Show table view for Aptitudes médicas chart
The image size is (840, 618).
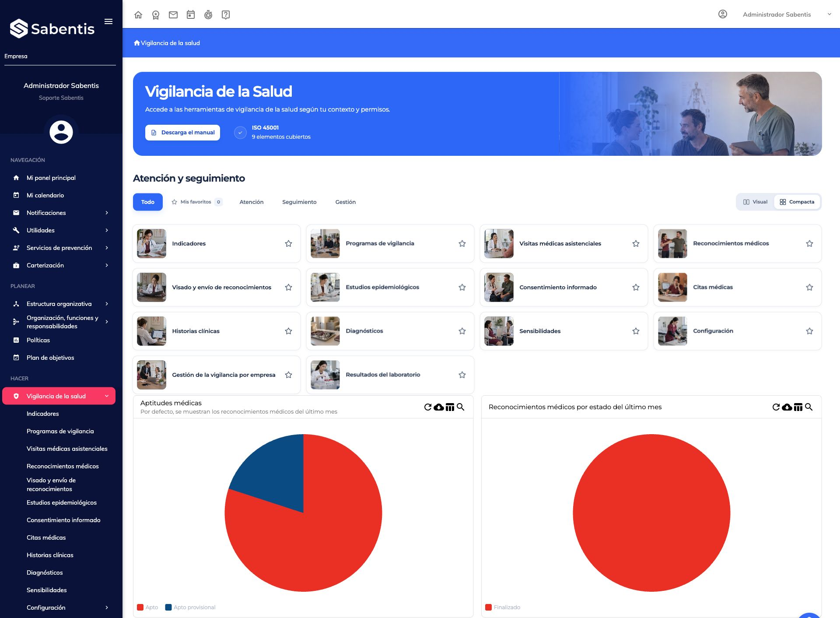click(450, 407)
